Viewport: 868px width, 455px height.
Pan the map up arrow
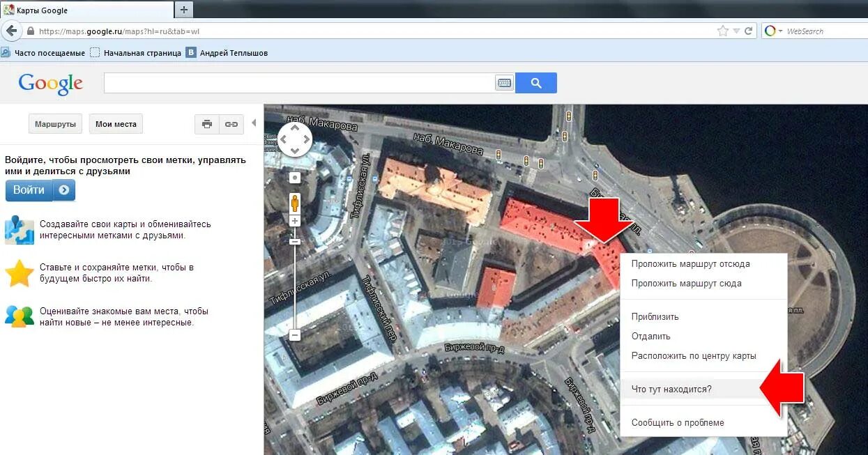pyautogui.click(x=295, y=128)
